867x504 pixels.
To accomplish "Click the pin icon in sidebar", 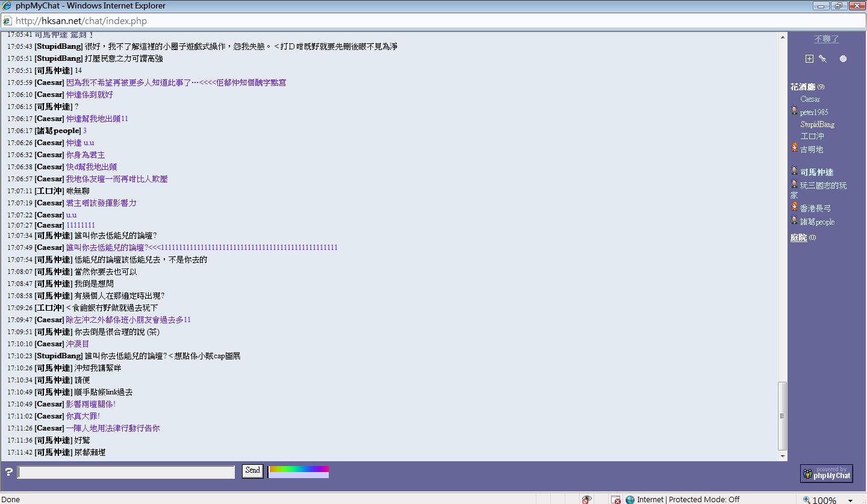I will point(823,58).
